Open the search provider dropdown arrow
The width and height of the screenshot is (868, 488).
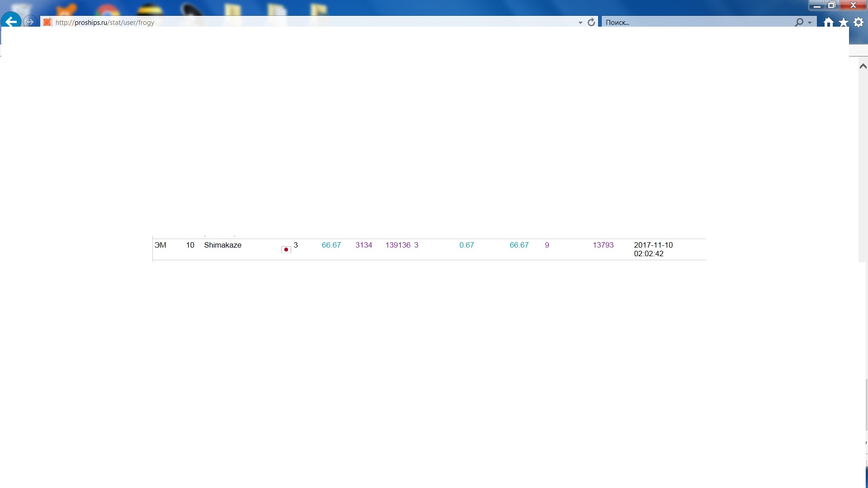coord(810,23)
